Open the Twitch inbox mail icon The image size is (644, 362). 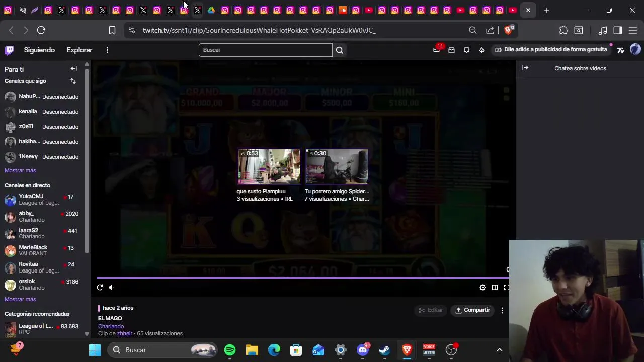tap(451, 50)
